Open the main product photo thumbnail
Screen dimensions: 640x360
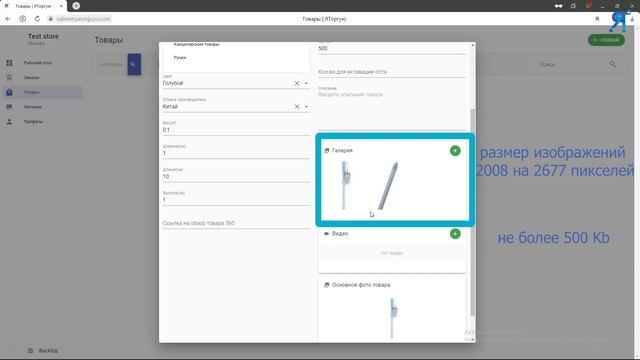click(x=393, y=318)
